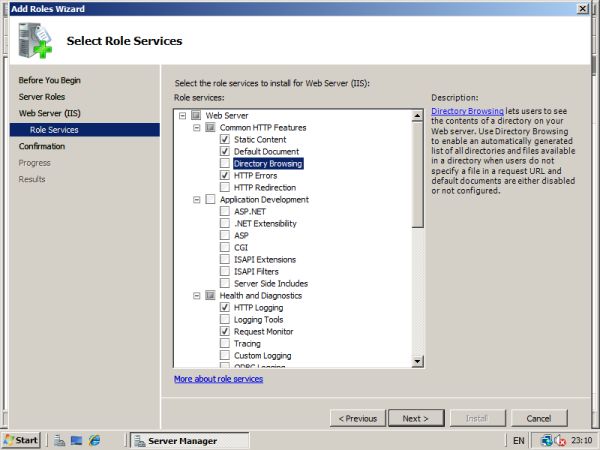Click the volume tray icon
This screenshot has height=450, width=600.
click(x=560, y=441)
